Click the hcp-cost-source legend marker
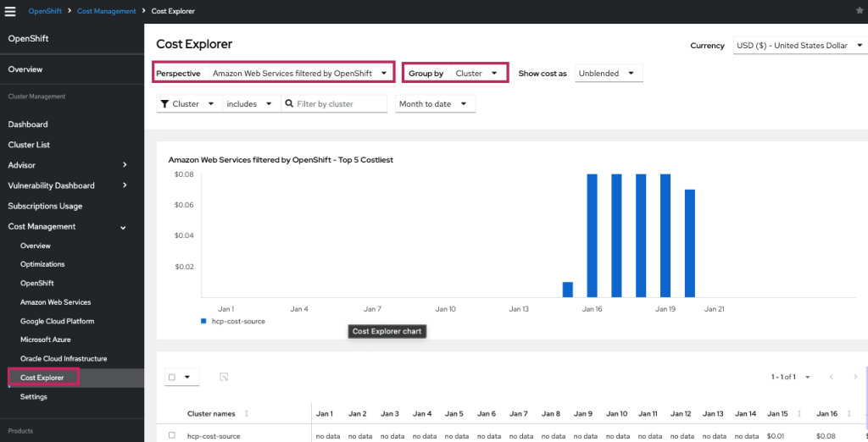The height and width of the screenshot is (442, 868). [x=203, y=322]
